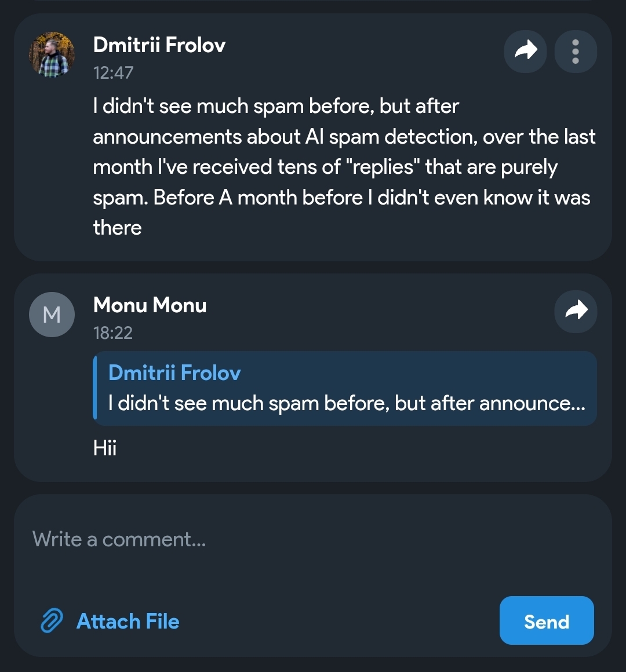Image resolution: width=626 pixels, height=672 pixels.
Task: Click the blue Dmitrii Frolov name in quote
Action: point(174,372)
